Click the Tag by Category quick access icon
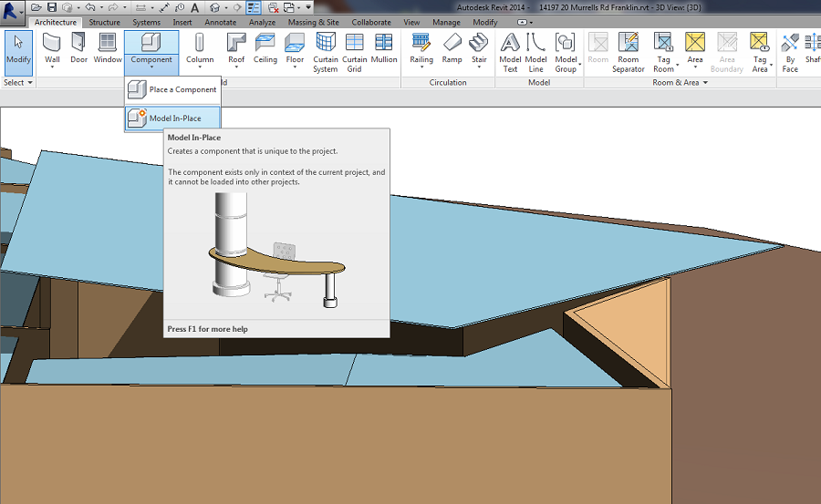The height and width of the screenshot is (504, 821). [x=180, y=7]
